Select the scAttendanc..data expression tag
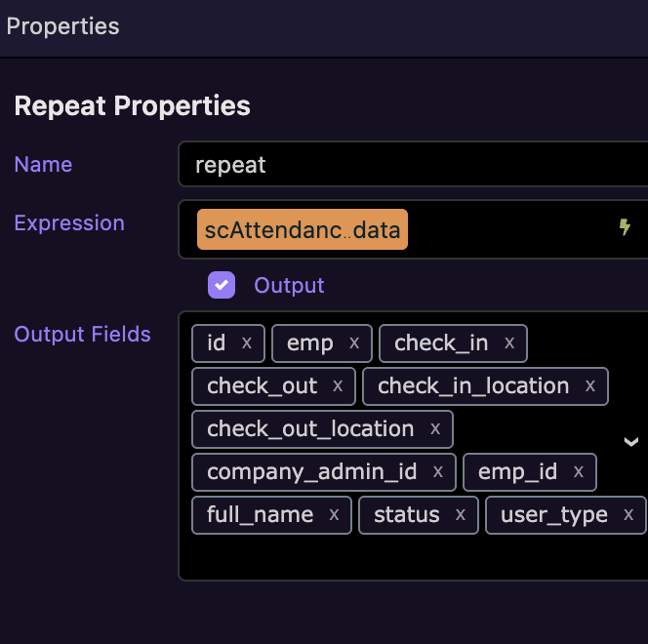648x644 pixels. click(303, 230)
